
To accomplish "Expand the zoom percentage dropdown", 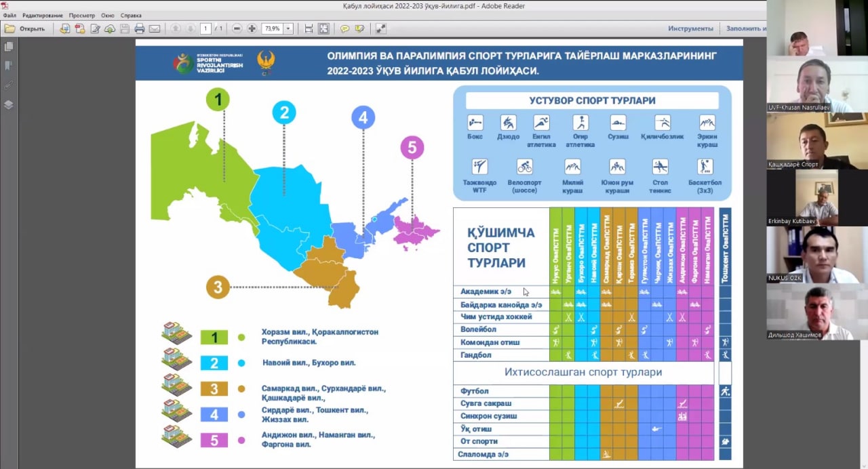I will point(288,28).
